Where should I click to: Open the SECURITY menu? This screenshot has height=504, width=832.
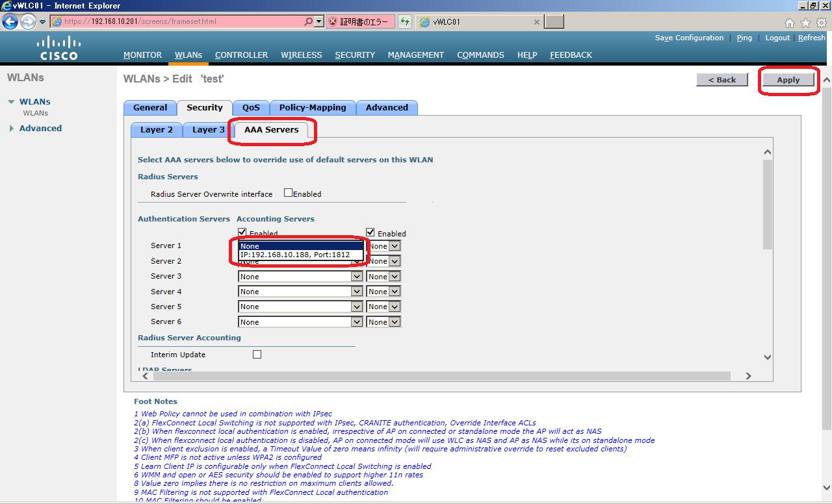coord(355,55)
